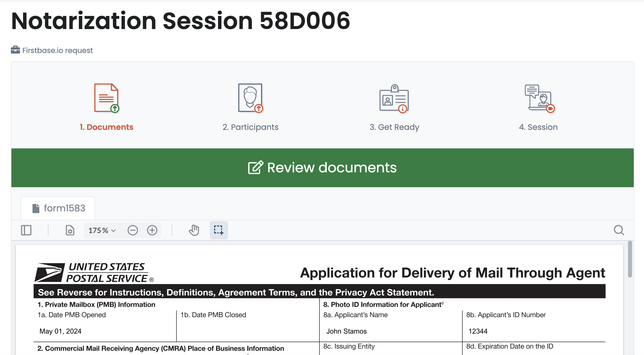
Task: Click the USPS eagle logo in document
Action: [x=50, y=272]
